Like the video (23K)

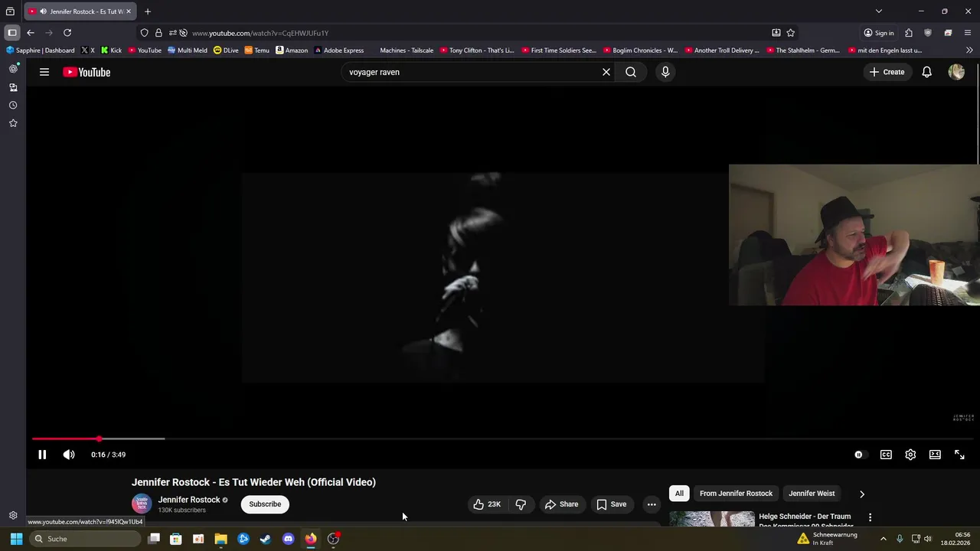tap(486, 504)
